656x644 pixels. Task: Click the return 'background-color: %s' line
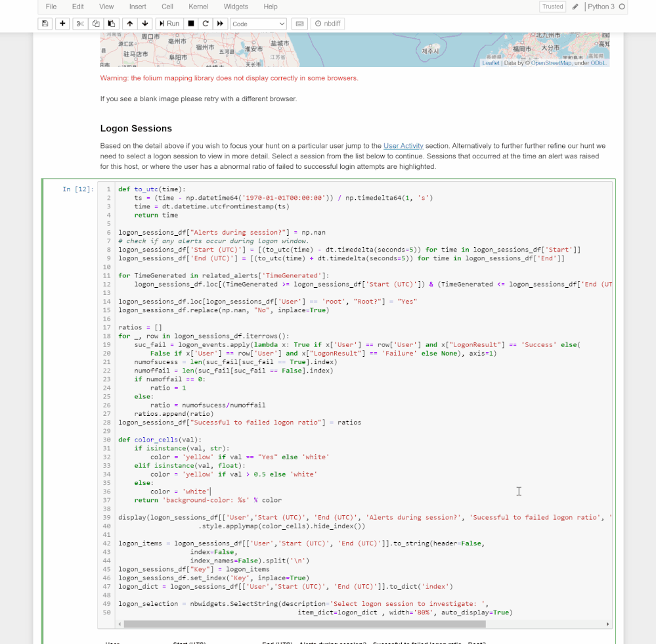(208, 500)
